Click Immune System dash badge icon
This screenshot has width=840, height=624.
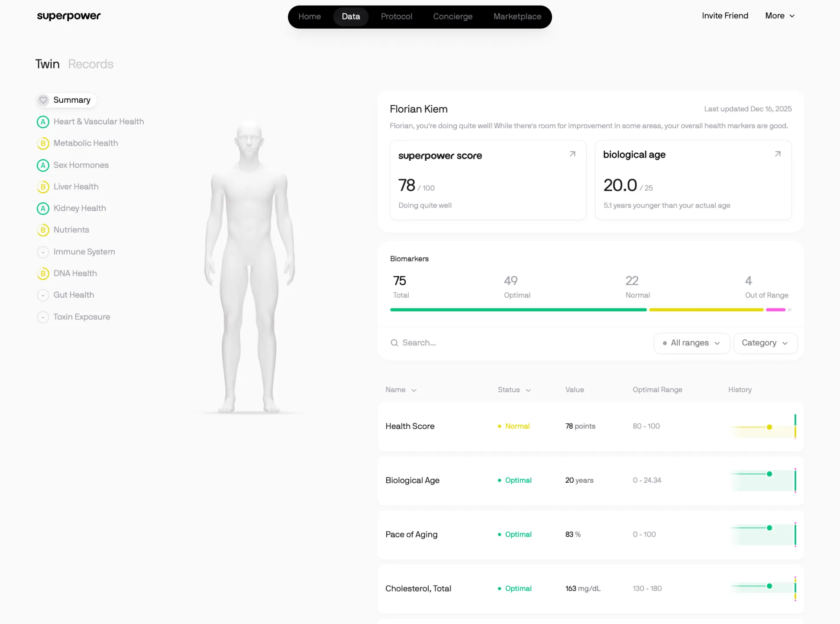pos(43,252)
